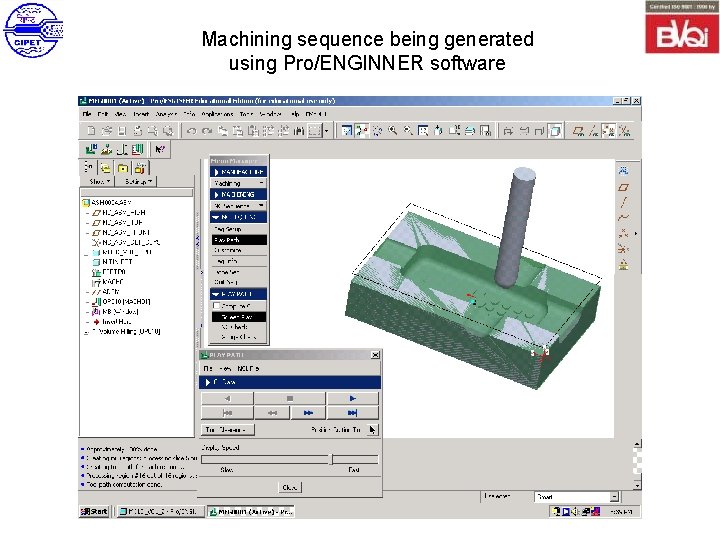Toggle the Compute CL checkbox

click(x=217, y=306)
